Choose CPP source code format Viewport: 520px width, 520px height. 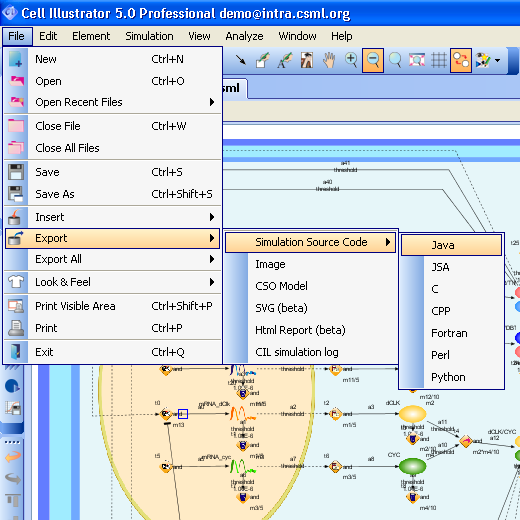451,311
